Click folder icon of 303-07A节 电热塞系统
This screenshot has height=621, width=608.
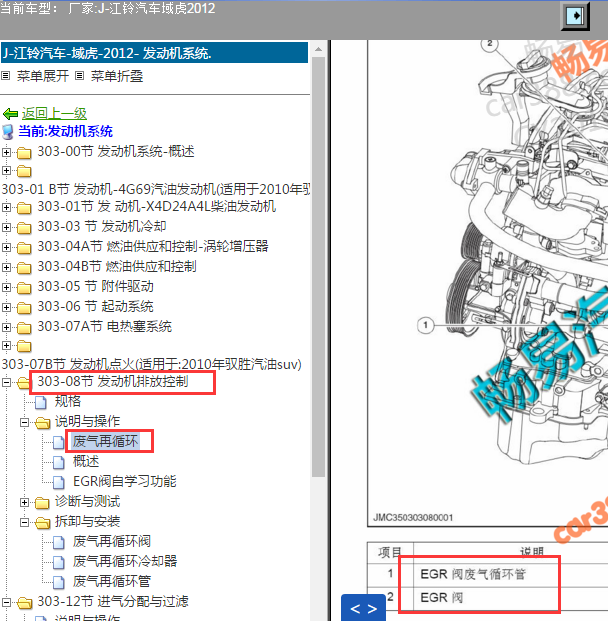tap(24, 328)
